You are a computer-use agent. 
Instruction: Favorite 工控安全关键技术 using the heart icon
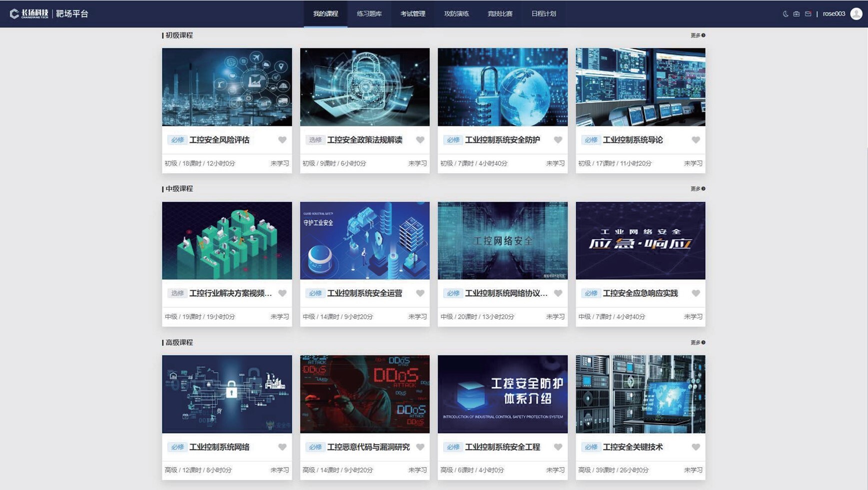tap(696, 447)
